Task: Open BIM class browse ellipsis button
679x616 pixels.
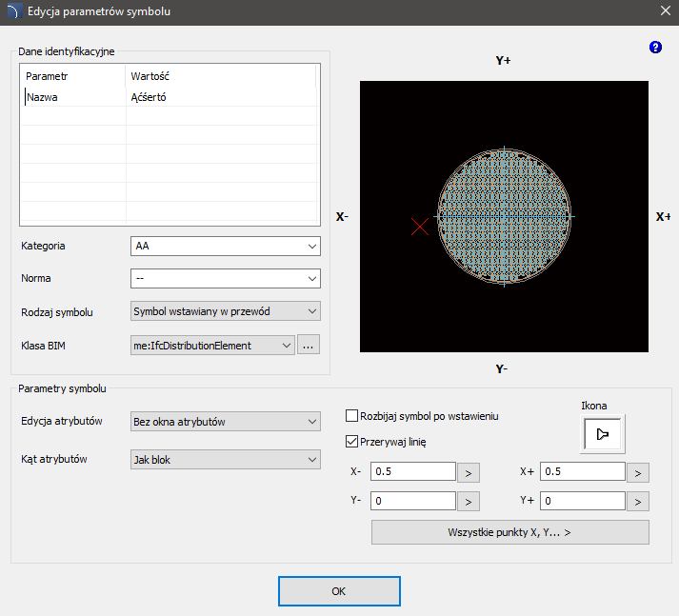Action: pyautogui.click(x=308, y=346)
